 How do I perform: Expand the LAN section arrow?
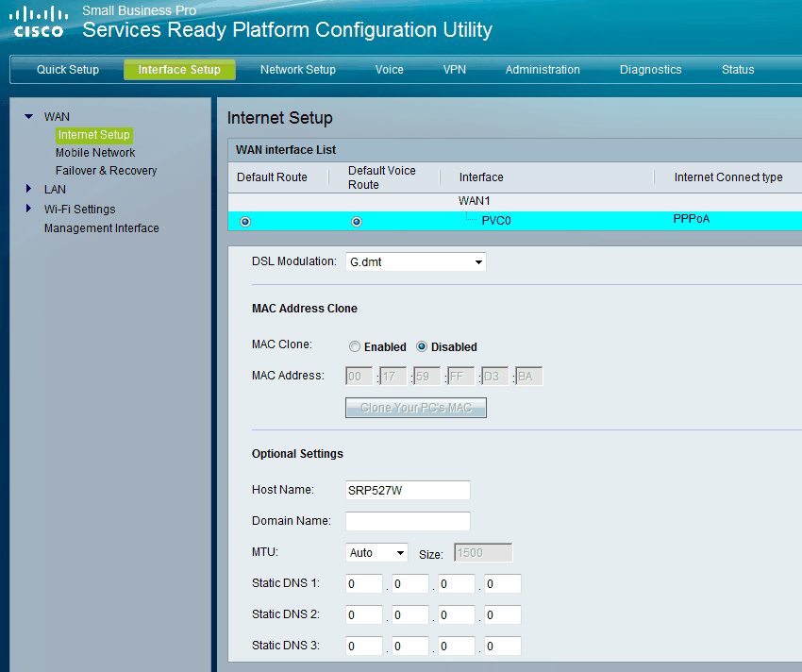tap(28, 189)
